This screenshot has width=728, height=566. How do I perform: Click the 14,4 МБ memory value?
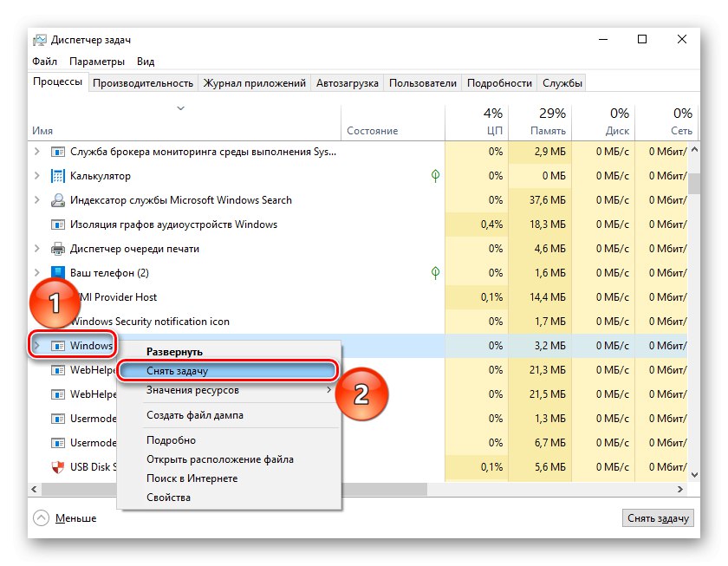548,297
